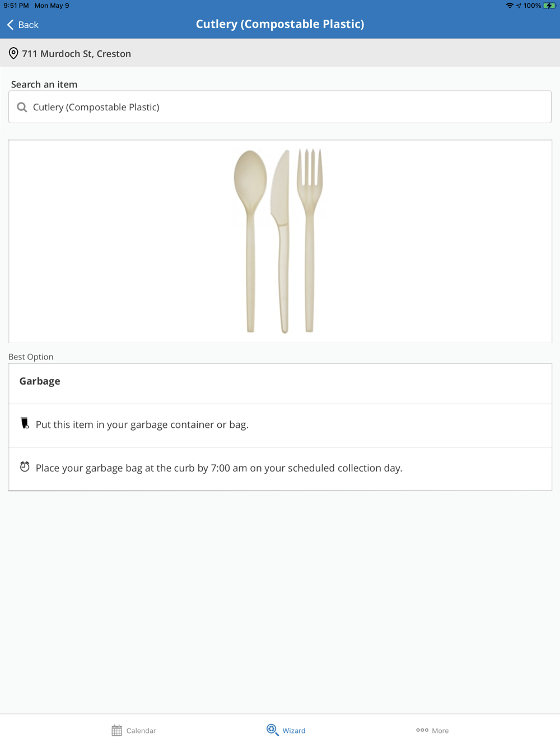This screenshot has height=747, width=560.
Task: Tap the Calendar grid icon
Action: click(x=116, y=730)
